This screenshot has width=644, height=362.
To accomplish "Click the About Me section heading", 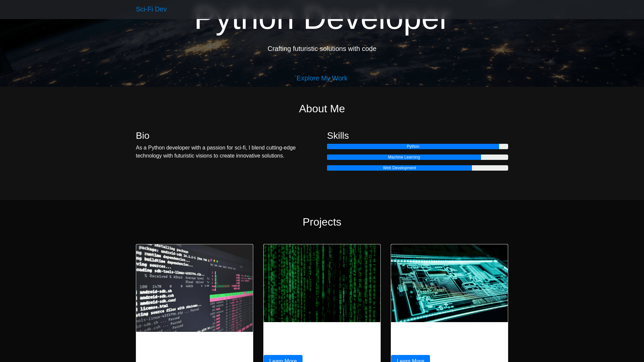I will pos(322,109).
